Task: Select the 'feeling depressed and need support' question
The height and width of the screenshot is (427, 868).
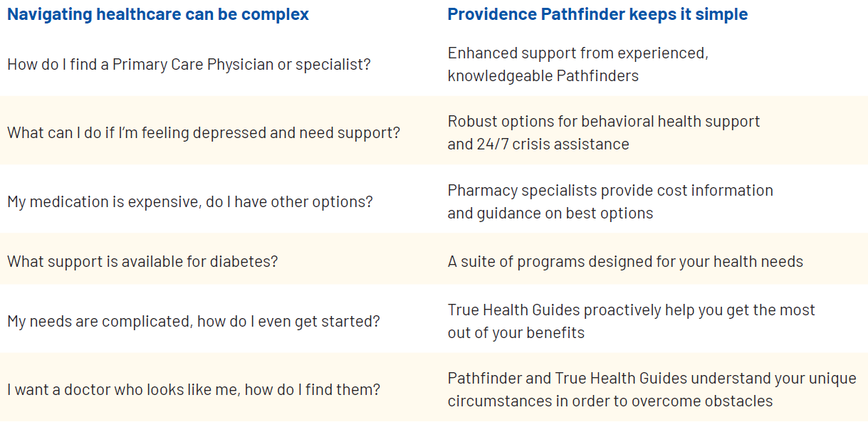Action: pos(203,132)
